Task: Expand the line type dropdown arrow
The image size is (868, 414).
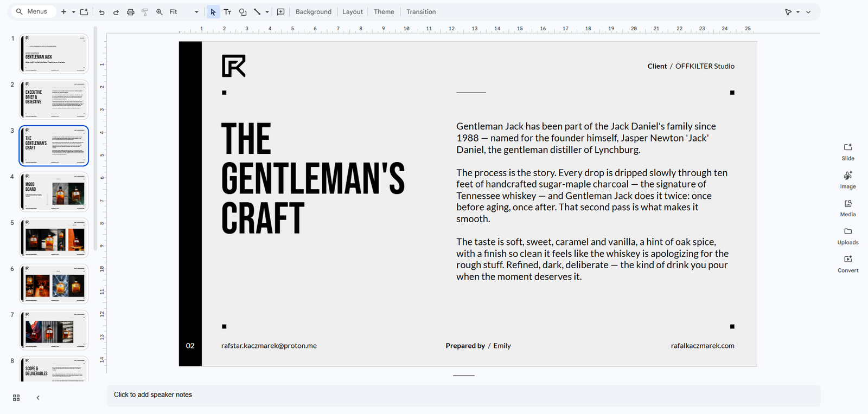Action: 267,12
